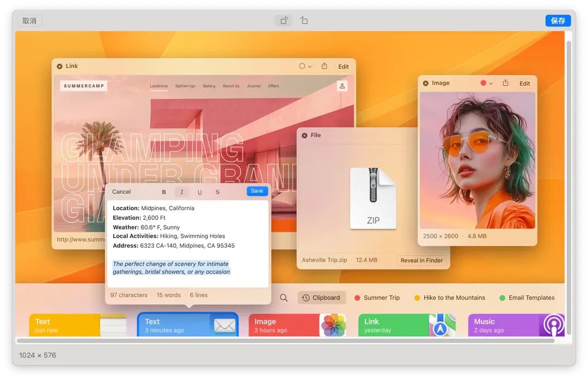
Task: Click the 'Location: Midpines, California' line
Action: [154, 208]
